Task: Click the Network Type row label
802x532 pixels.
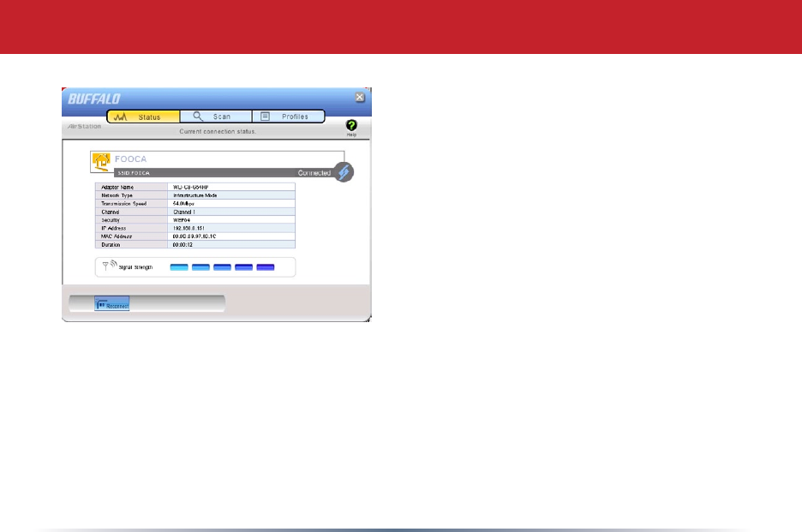Action: [x=117, y=195]
